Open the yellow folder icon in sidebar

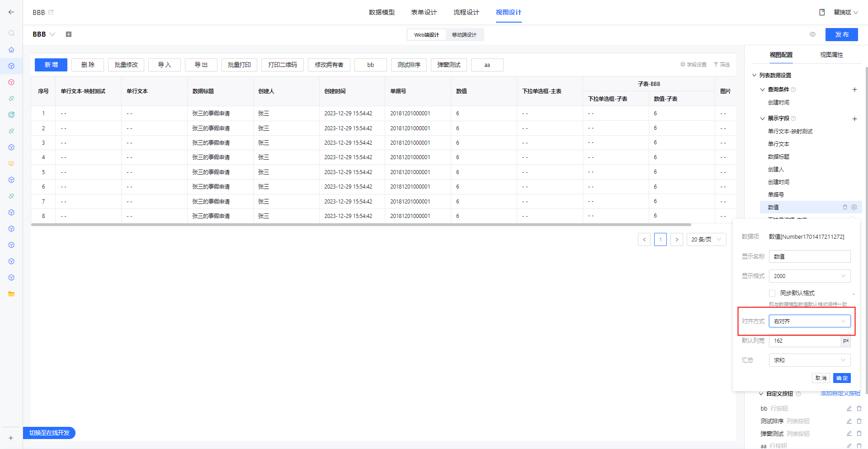[x=11, y=294]
